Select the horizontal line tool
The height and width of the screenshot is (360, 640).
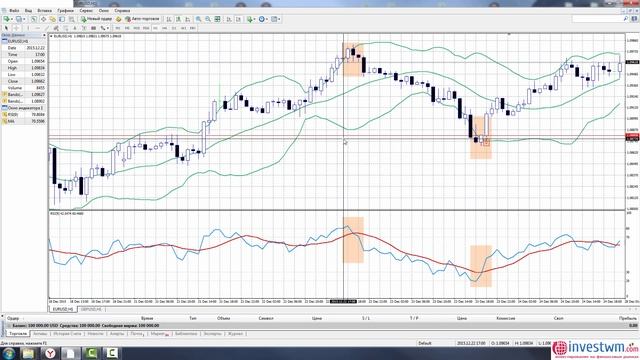click(x=37, y=28)
